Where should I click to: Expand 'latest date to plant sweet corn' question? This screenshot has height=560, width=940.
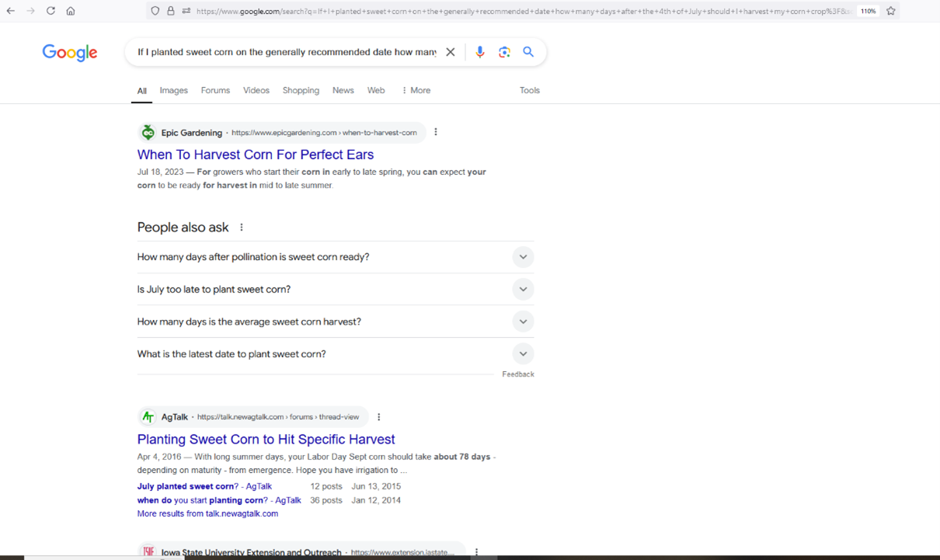(x=336, y=354)
